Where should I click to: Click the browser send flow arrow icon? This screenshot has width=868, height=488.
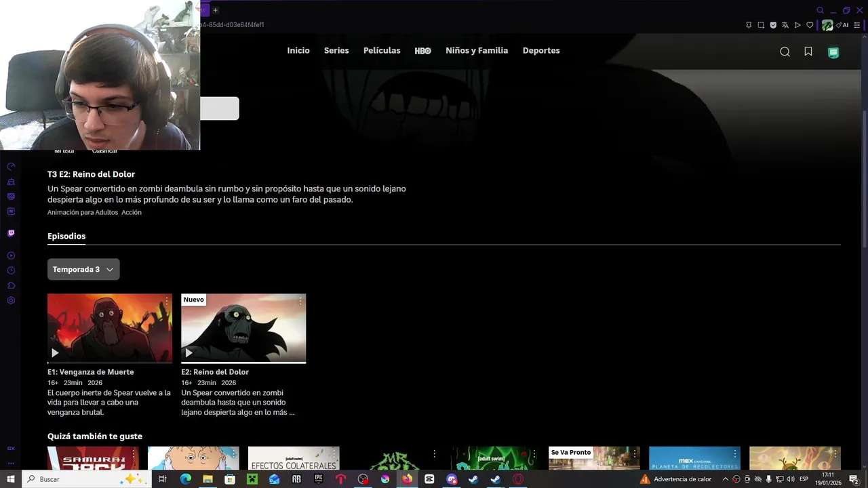pyautogui.click(x=797, y=25)
